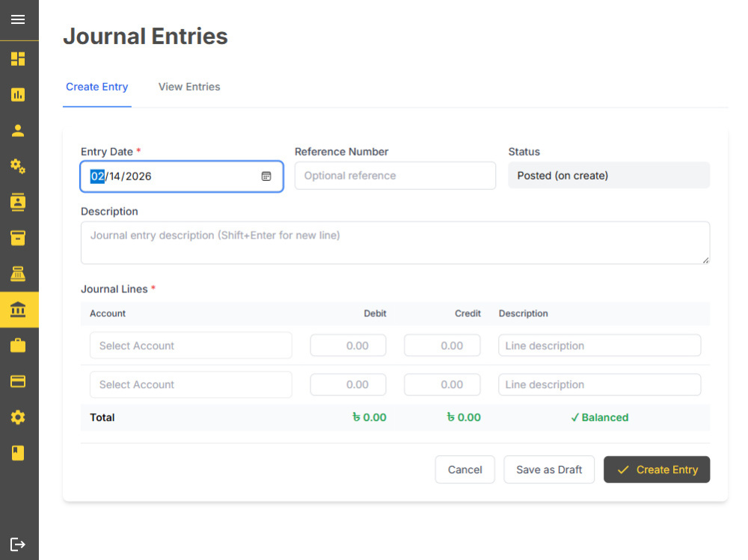Click the cash register icon in sidebar

pos(18,274)
